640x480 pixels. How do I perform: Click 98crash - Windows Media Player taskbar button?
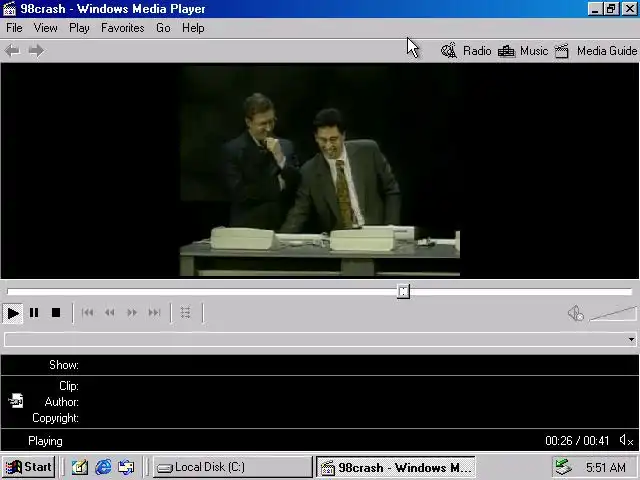396,467
